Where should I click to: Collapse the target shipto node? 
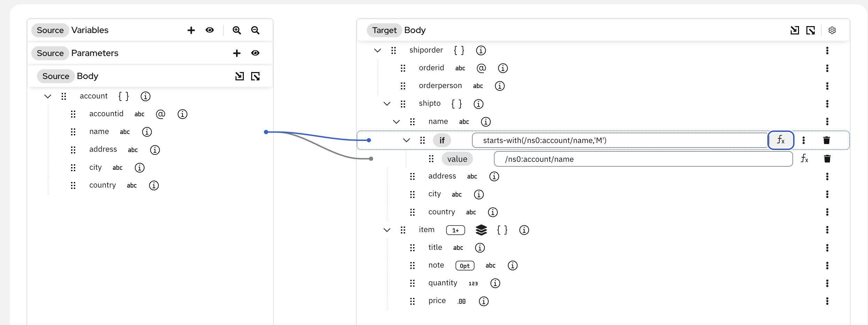(x=387, y=104)
